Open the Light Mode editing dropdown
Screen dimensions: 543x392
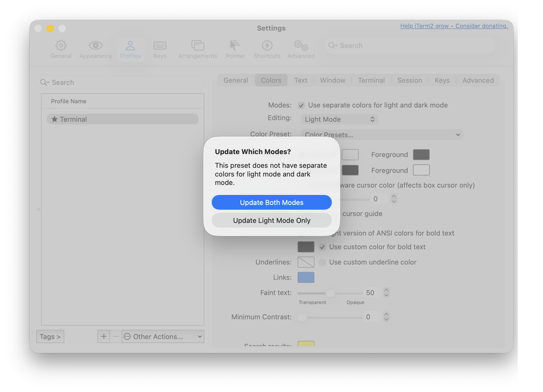tap(339, 119)
